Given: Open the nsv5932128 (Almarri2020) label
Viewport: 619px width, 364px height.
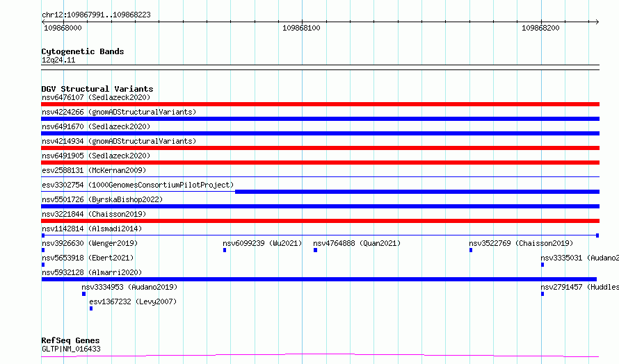Looking at the screenshot, I should pyautogui.click(x=92, y=272).
